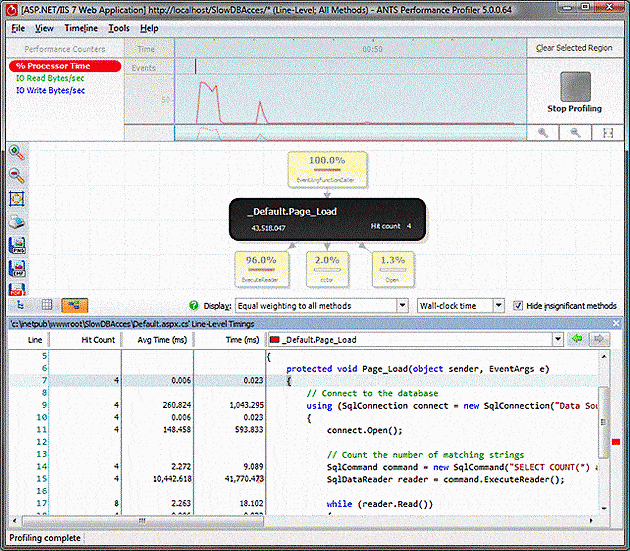Click the scroll up arrow in code pane
Image resolution: width=630 pixels, height=551 pixels.
[x=603, y=356]
